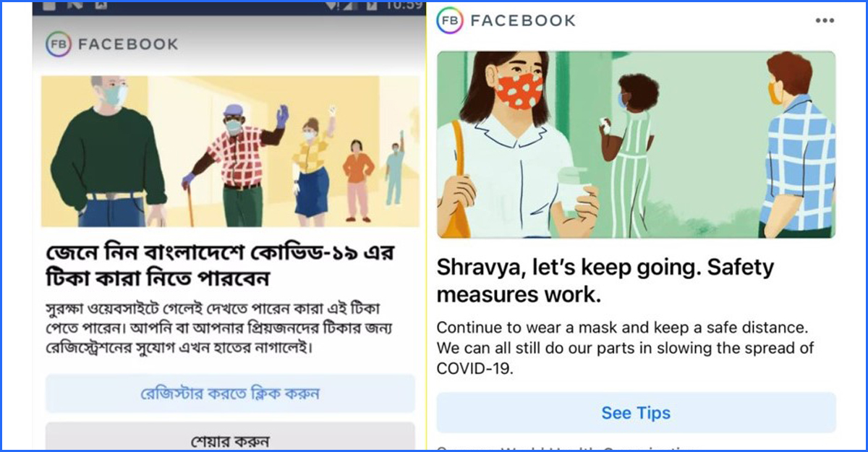Click the FB logo above Shravya's post

tap(448, 21)
